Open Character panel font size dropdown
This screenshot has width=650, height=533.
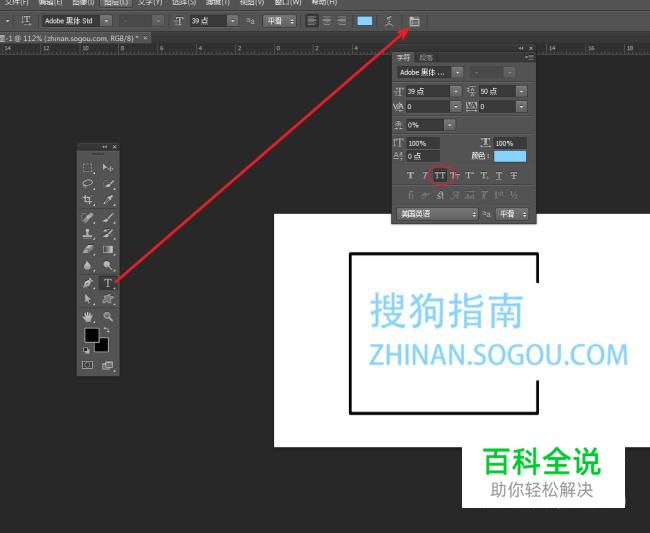click(x=456, y=91)
